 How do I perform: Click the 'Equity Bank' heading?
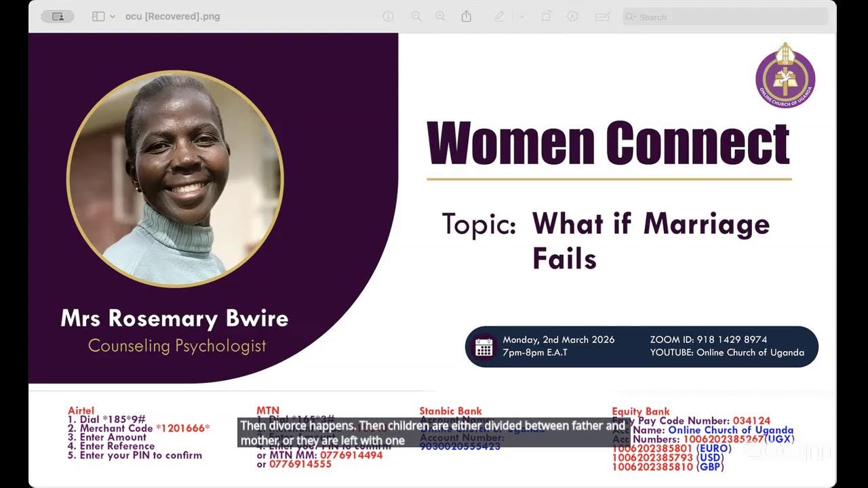pos(641,411)
